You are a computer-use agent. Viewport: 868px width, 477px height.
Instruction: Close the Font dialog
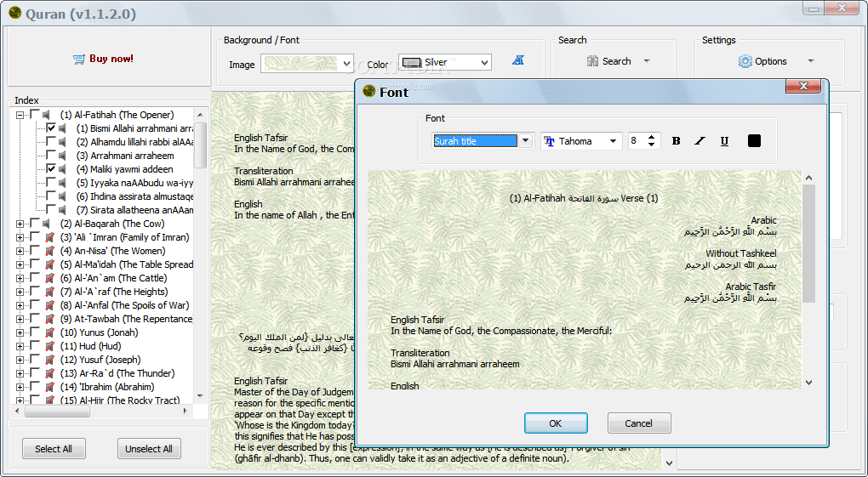tap(804, 86)
